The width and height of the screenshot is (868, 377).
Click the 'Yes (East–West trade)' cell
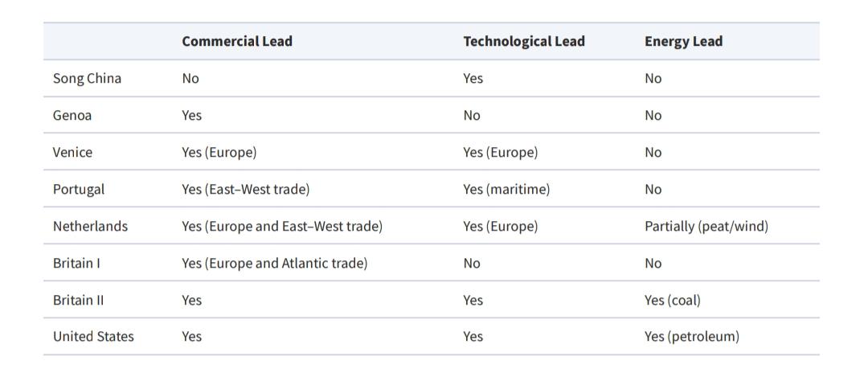[x=245, y=189]
